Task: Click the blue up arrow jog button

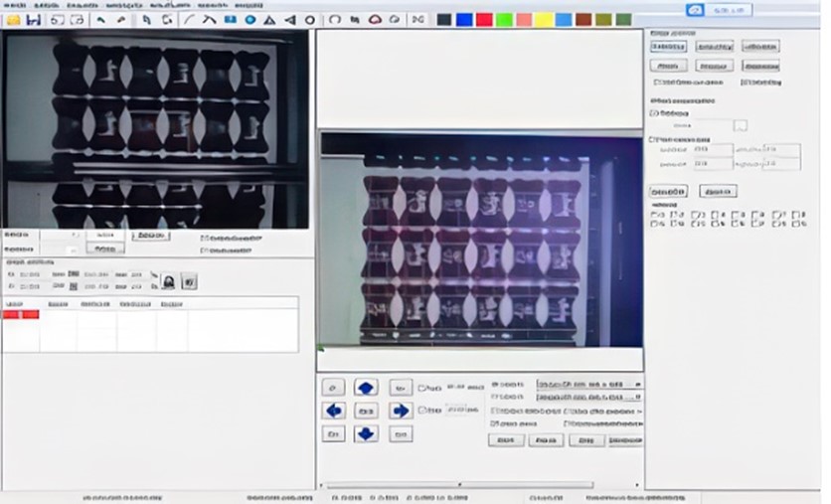Action: point(366,387)
